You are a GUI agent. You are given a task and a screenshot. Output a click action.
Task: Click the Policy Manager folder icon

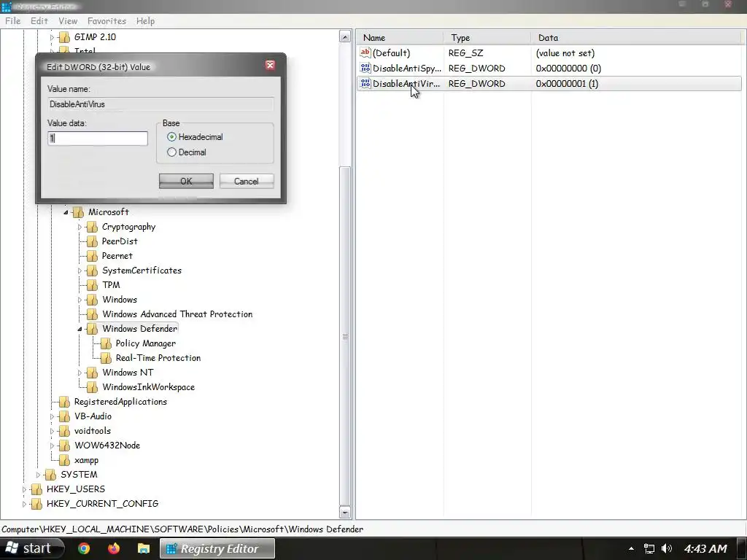[x=106, y=344]
